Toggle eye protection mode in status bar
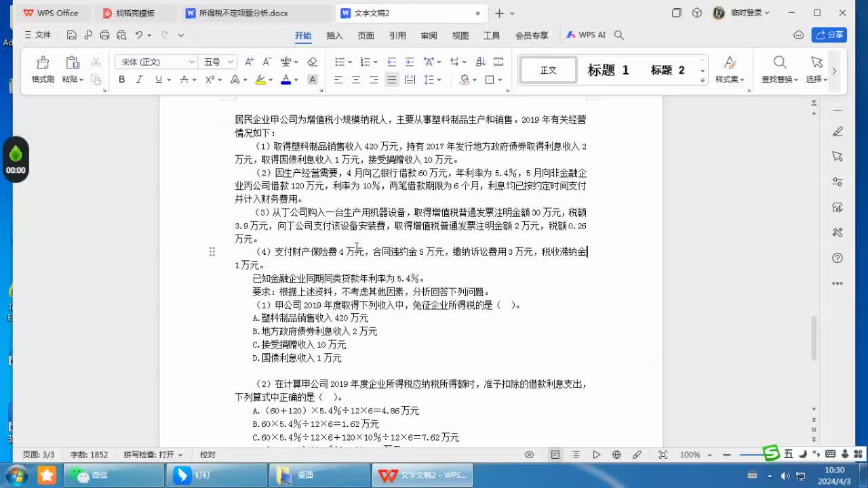Viewport: 868px width, 488px height. [530, 455]
